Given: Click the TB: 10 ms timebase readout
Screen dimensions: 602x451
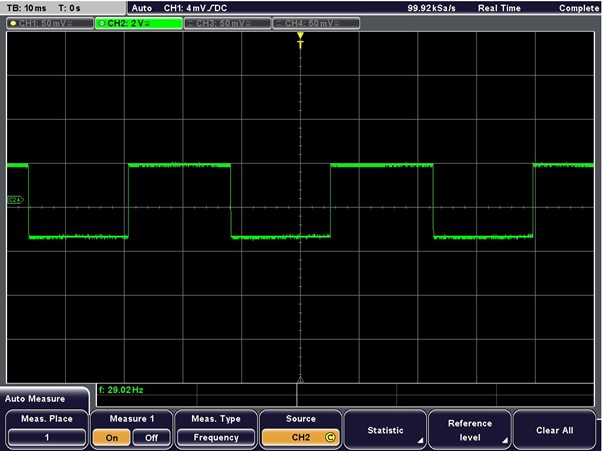Looking at the screenshot, I should click(26, 8).
